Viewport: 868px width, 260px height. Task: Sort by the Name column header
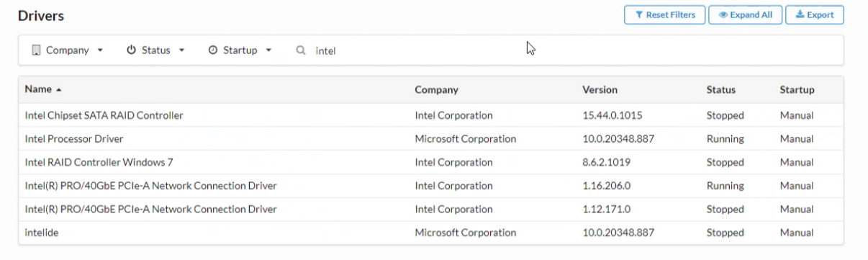pos(42,90)
